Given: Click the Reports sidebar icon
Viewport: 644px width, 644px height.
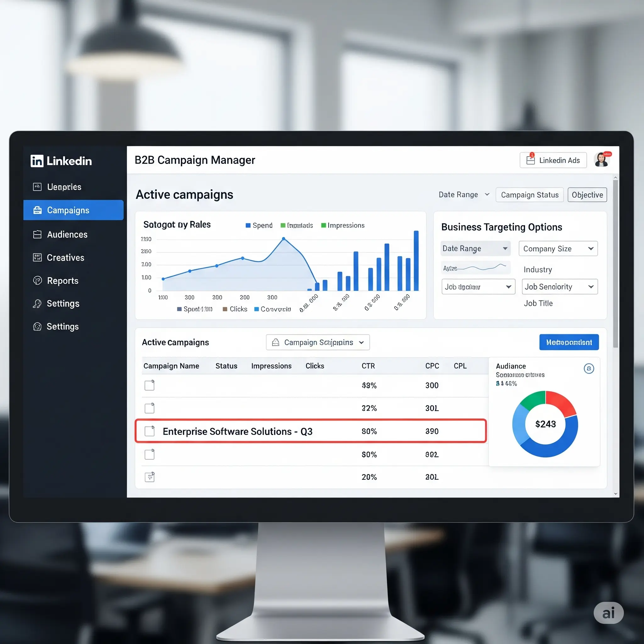Looking at the screenshot, I should tap(37, 281).
